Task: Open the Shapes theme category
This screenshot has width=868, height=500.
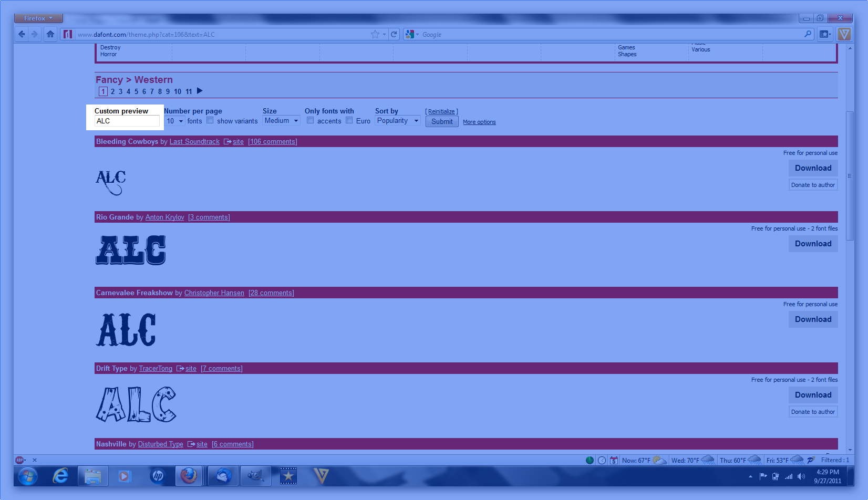Action: click(627, 55)
